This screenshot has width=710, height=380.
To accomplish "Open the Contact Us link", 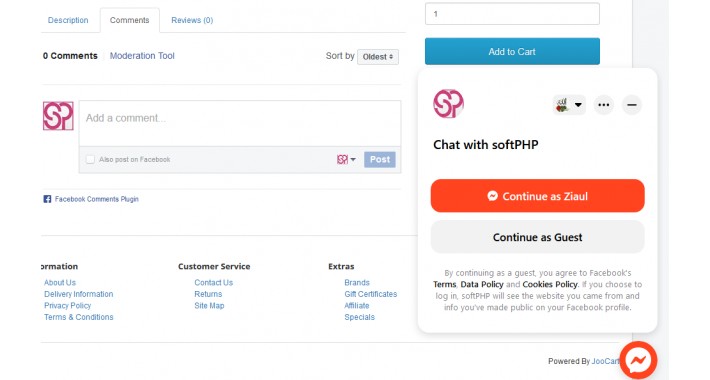I will (214, 282).
